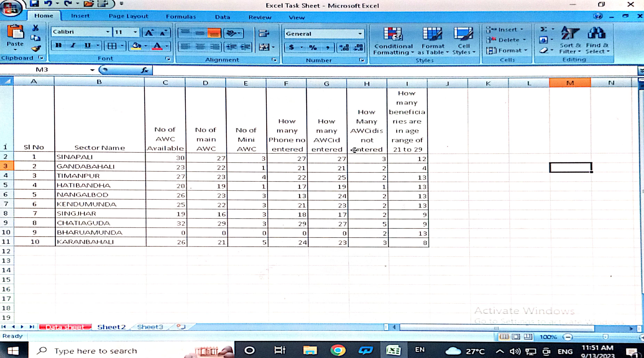Switch to the Formulas ribbon tab
The image size is (644, 358).
[181, 17]
